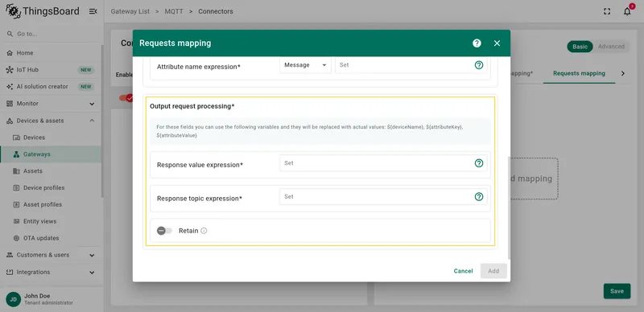Viewport: 644px width, 312px height.
Task: Click Attribute name expression input field
Action: coord(404,65)
